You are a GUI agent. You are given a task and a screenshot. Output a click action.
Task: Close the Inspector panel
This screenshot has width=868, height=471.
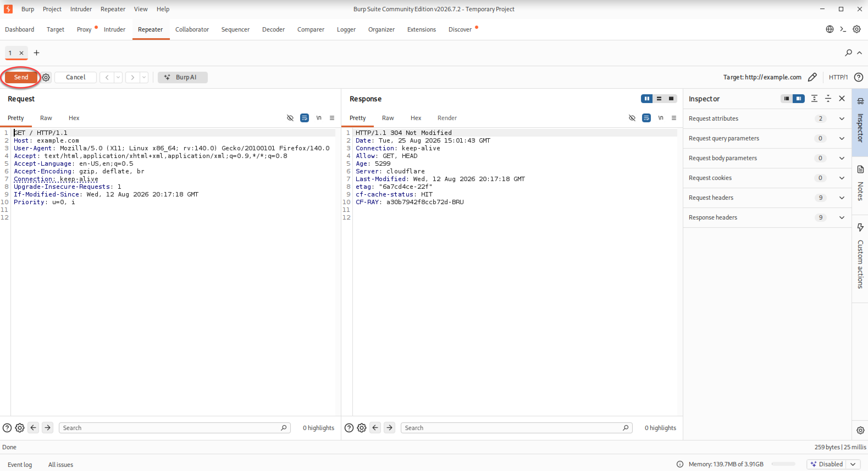842,98
